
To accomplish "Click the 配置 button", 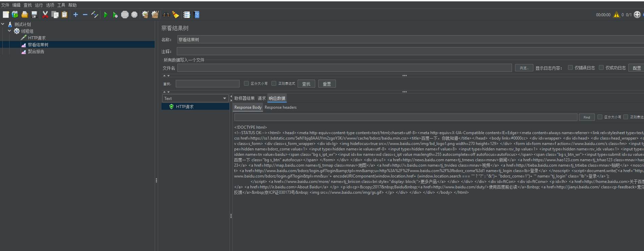I will [637, 68].
